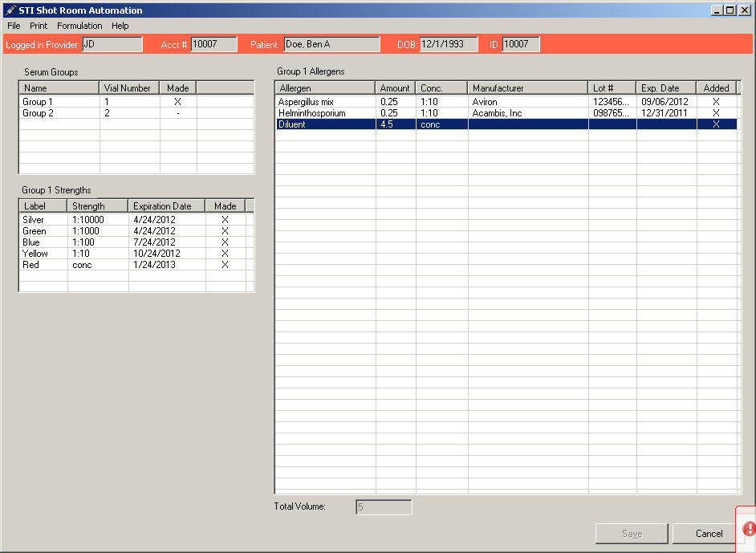Open the Formulation menu
The width and height of the screenshot is (756, 553).
click(x=79, y=26)
